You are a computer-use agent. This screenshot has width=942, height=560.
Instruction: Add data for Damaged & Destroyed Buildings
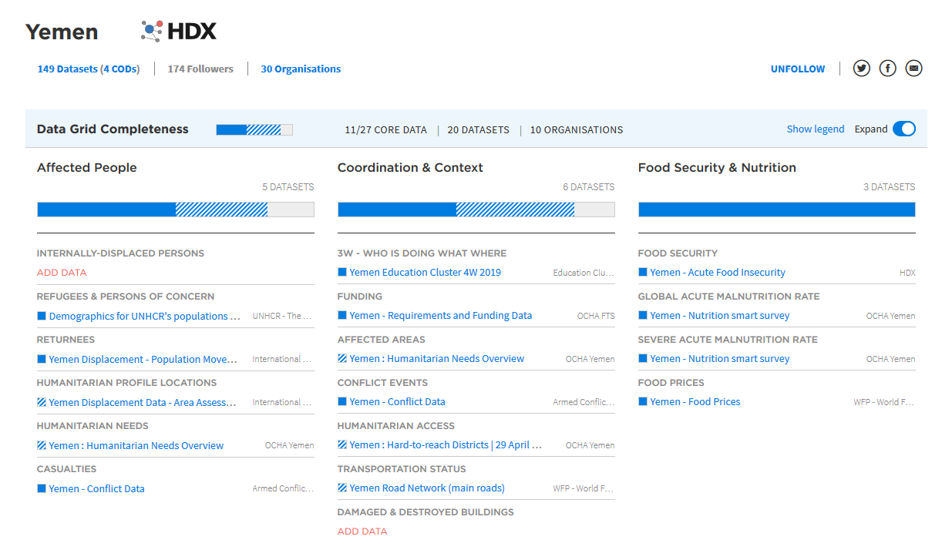362,531
